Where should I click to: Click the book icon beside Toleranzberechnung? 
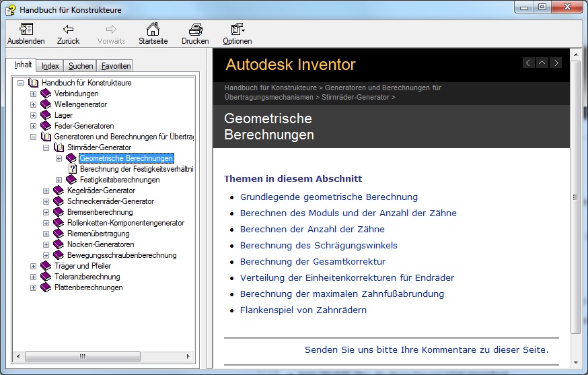coord(46,277)
